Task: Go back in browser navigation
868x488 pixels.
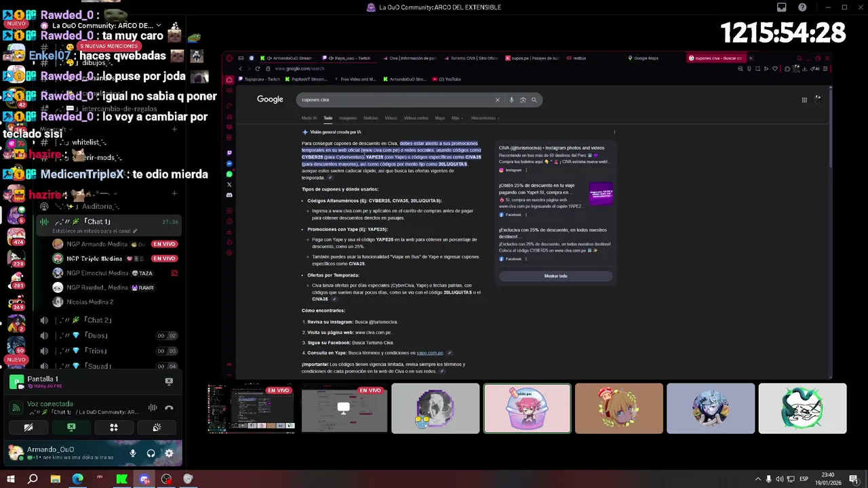Action: (240, 68)
